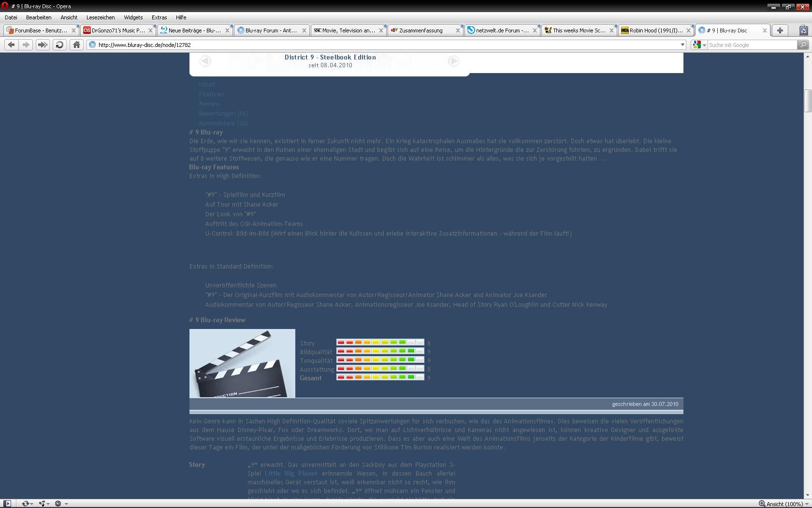Open the Opera Link dropdown arrow

(x=32, y=504)
